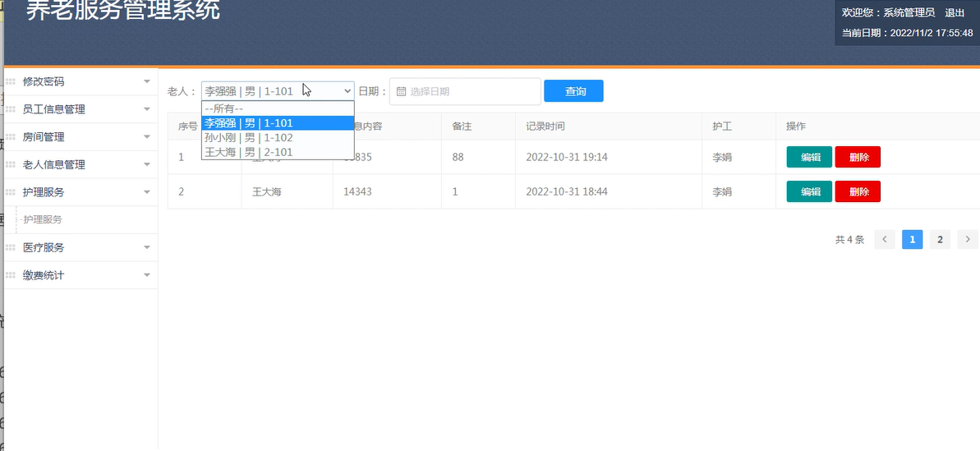The image size is (980, 451).
Task: Click 删除 for the 19:14 record
Action: [858, 157]
